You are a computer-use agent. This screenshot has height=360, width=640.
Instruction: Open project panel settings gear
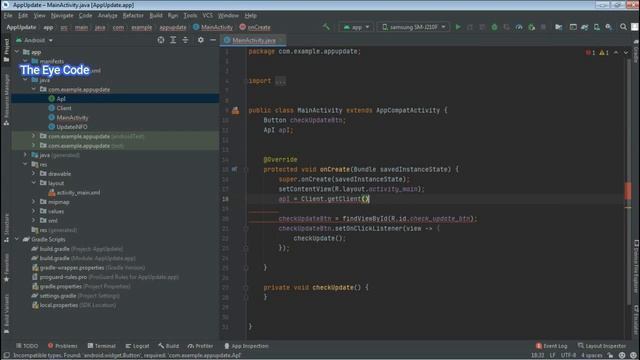[x=200, y=40]
